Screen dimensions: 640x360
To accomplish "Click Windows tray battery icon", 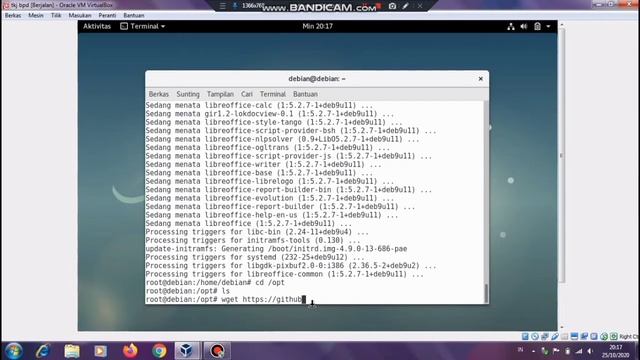I will 567,351.
